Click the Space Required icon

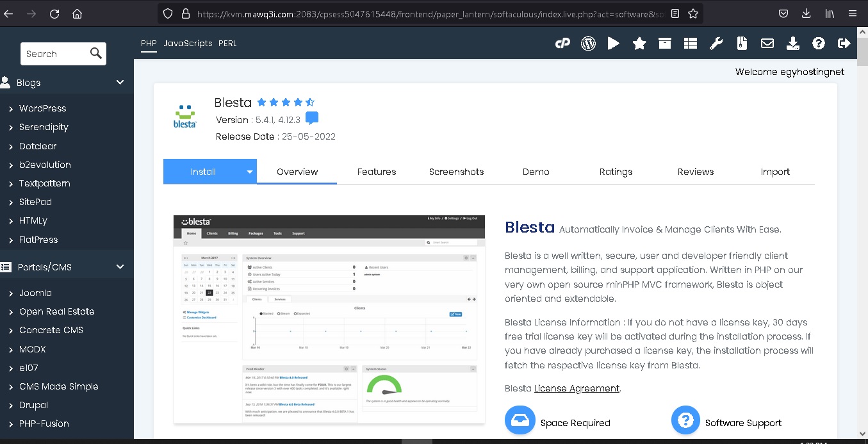click(x=520, y=420)
